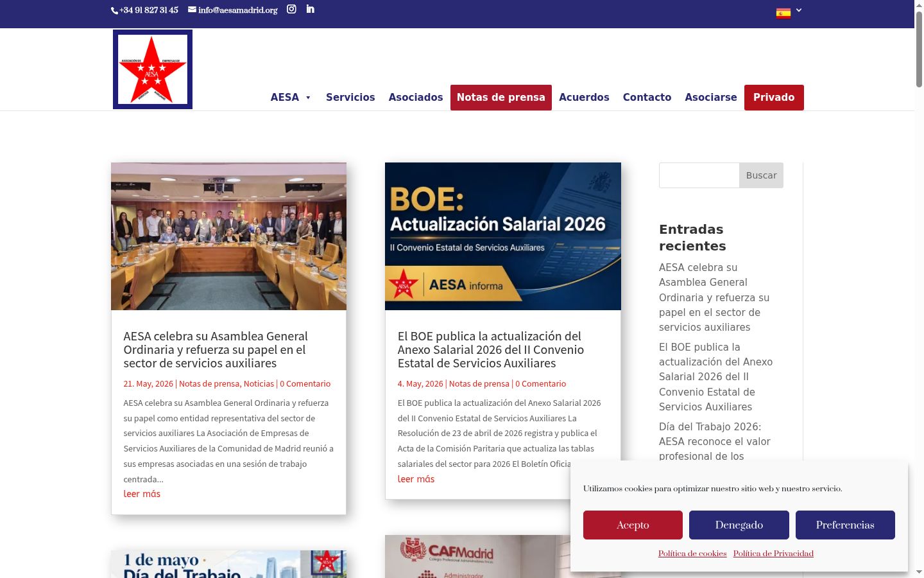Click the '21. May, 2026' post date
Image resolution: width=924 pixels, height=578 pixels.
tap(148, 384)
